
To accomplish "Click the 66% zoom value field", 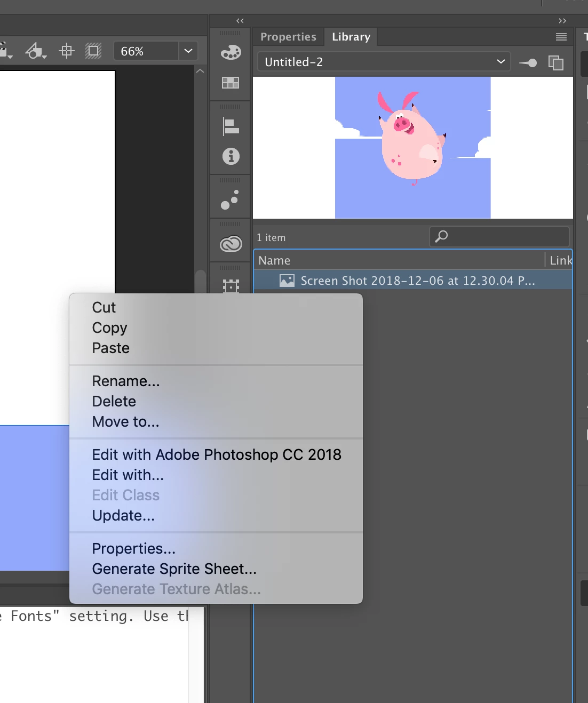I will (x=146, y=51).
